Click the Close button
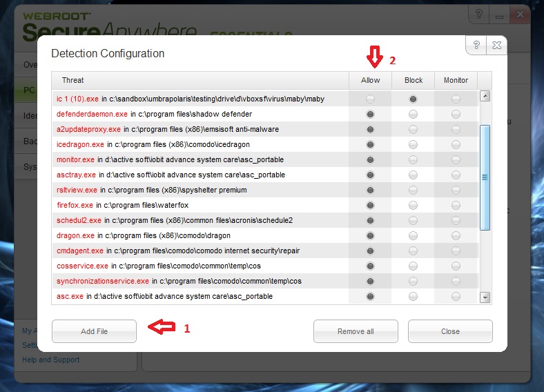 coord(450,331)
